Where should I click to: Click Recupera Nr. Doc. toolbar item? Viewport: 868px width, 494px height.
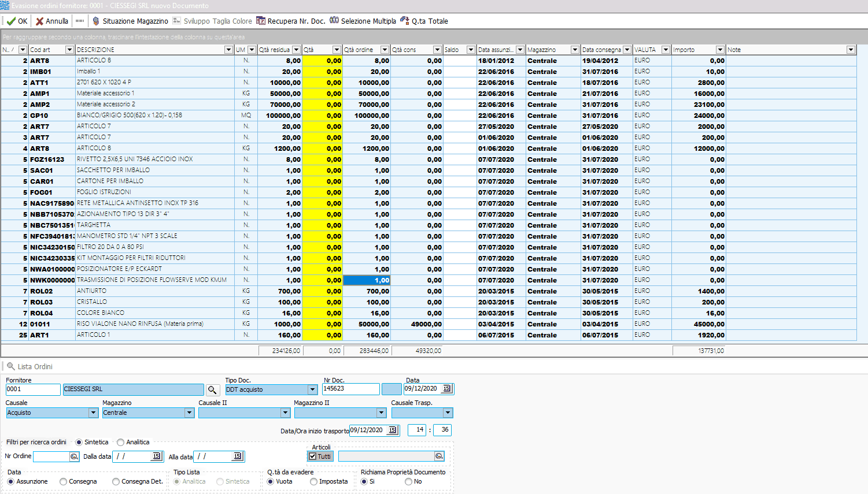coord(291,21)
